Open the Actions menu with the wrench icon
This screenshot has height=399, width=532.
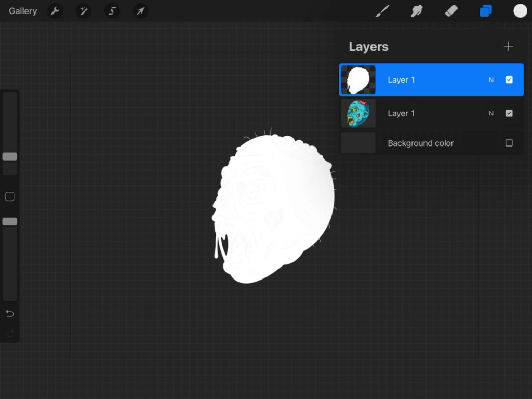point(55,10)
